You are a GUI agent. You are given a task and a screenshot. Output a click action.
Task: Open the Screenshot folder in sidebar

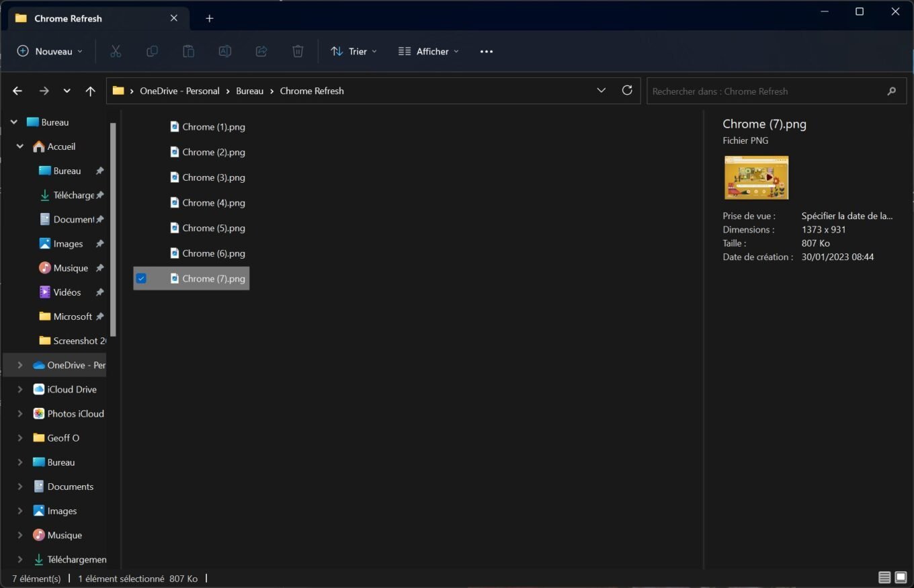(73, 341)
